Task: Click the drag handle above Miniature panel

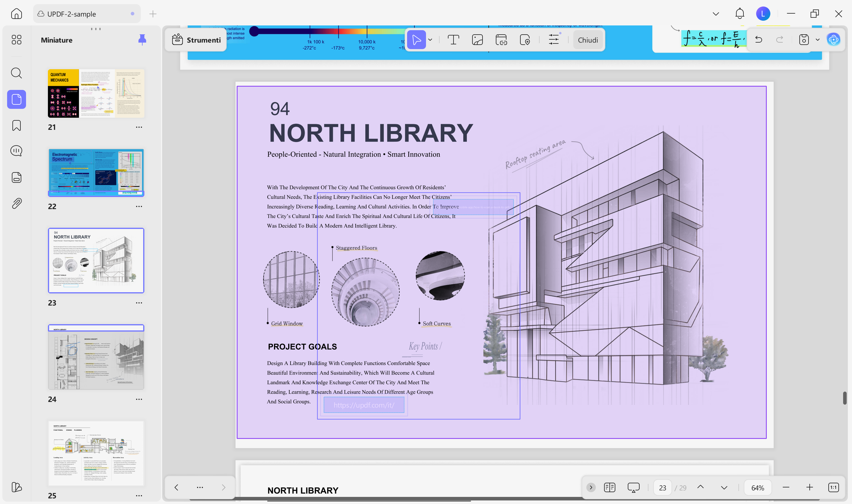Action: 96,29
